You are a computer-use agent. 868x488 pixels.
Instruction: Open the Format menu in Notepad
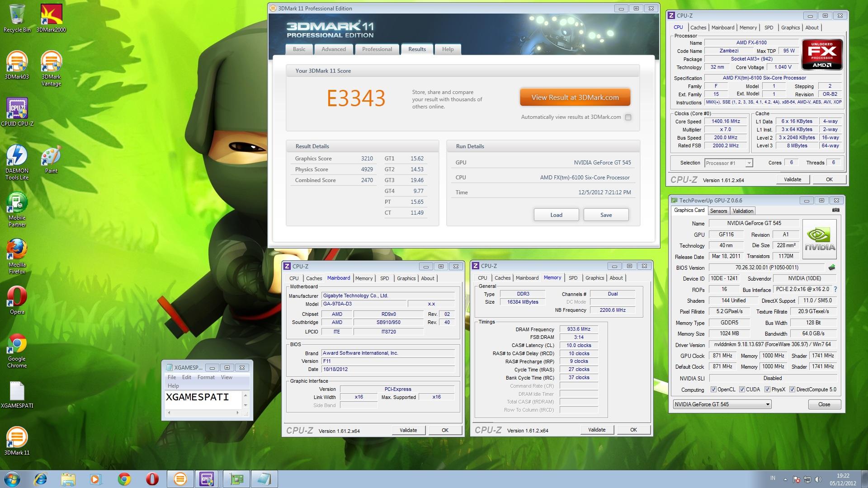click(x=206, y=377)
